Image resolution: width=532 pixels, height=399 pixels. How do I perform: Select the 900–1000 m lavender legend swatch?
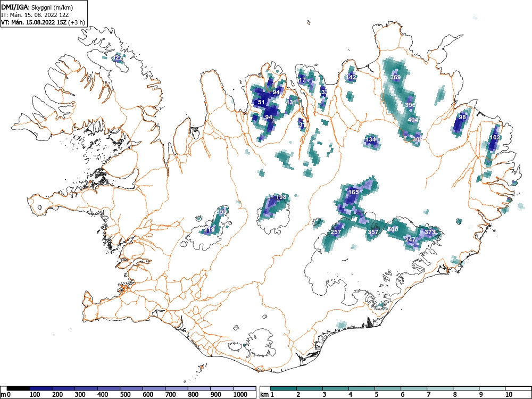click(222, 388)
